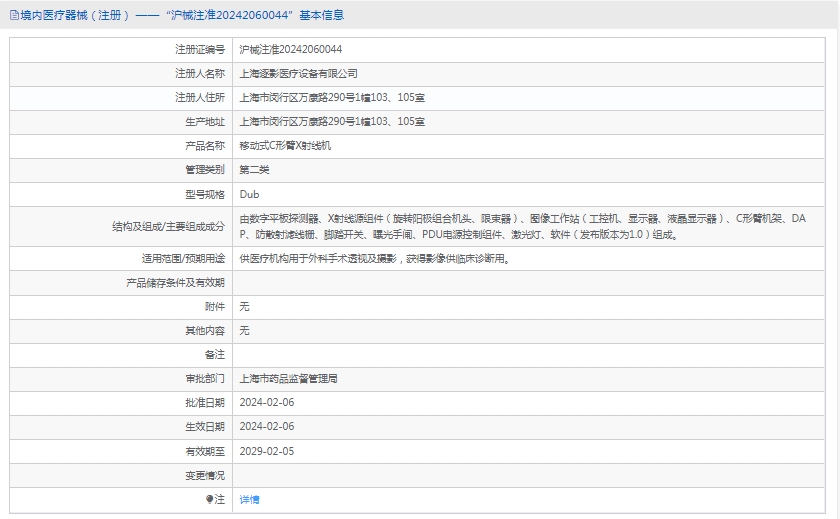Screen dimensions: 840x519
Task: Click the 变更情况 row label
Action: (x=205, y=475)
